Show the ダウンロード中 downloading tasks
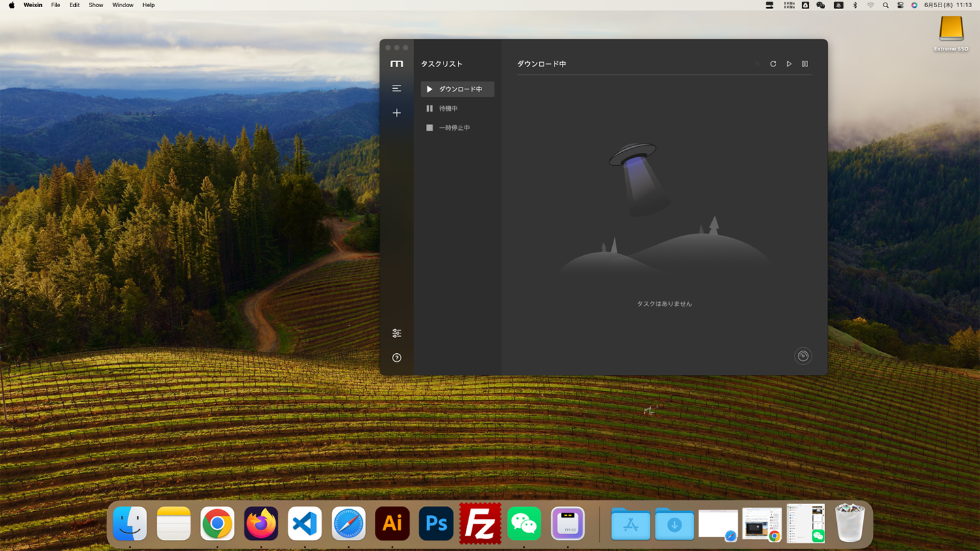The image size is (980, 551). coord(457,89)
